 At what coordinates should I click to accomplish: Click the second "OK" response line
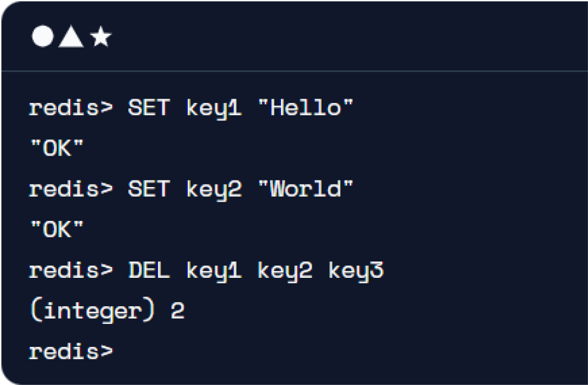coord(57,229)
